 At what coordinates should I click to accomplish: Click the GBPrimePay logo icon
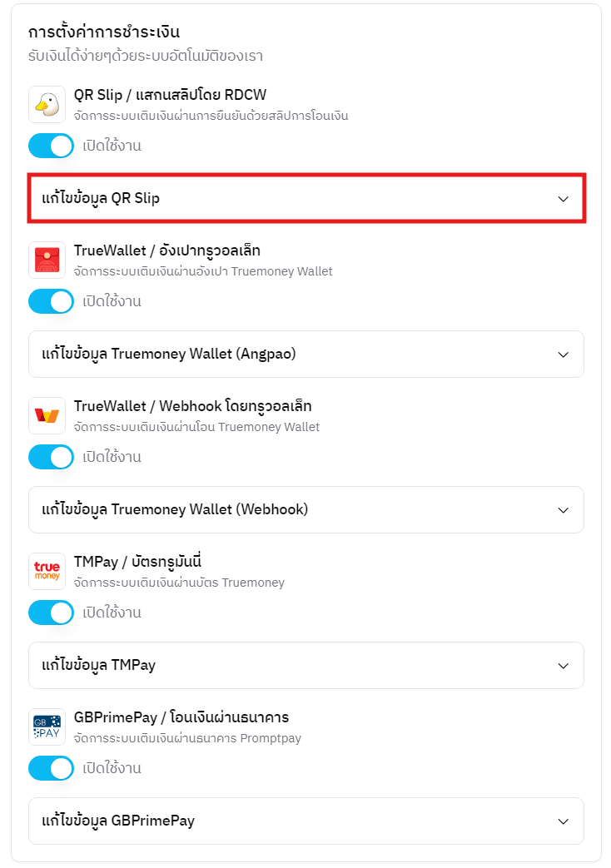pyautogui.click(x=47, y=727)
